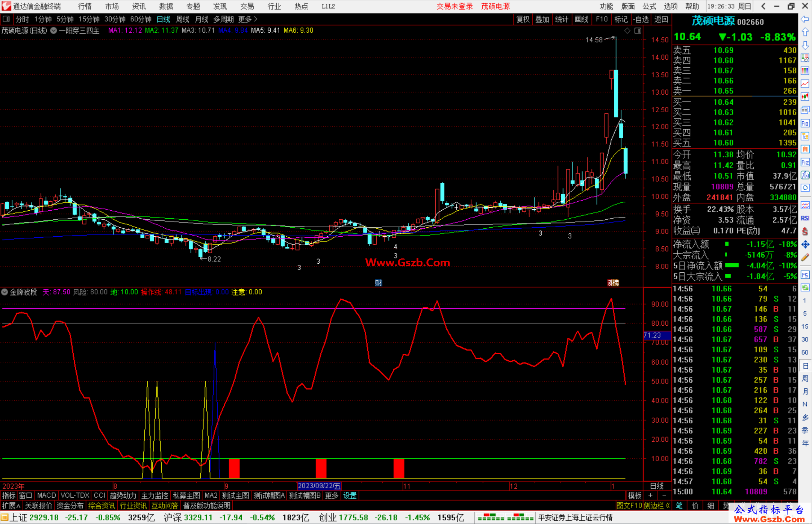Screen dimensions: 812x524
Task: Open the candlestick chart icon in sidebar
Action: coord(805,97)
